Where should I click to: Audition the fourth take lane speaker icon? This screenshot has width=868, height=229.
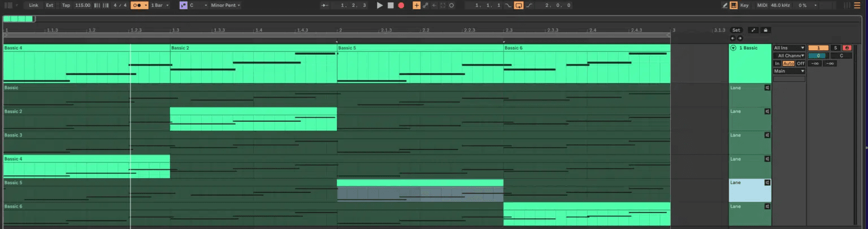point(767,159)
